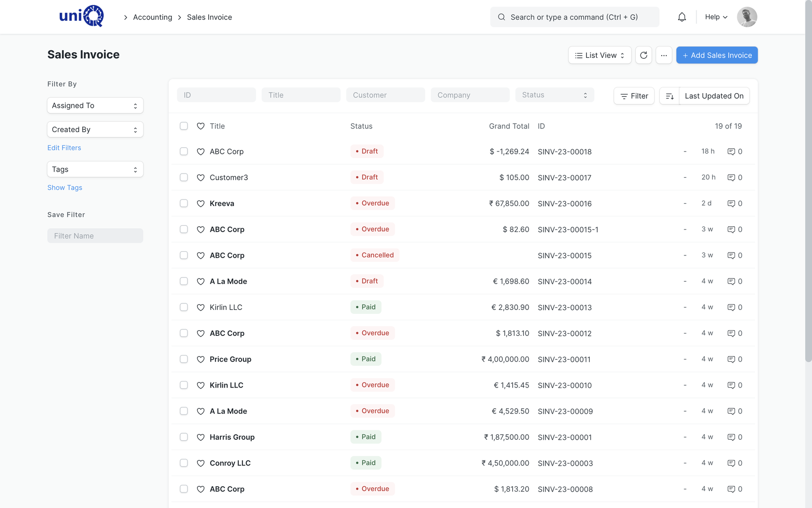The image size is (812, 508).
Task: Focus the Filter Name input
Action: tap(95, 236)
